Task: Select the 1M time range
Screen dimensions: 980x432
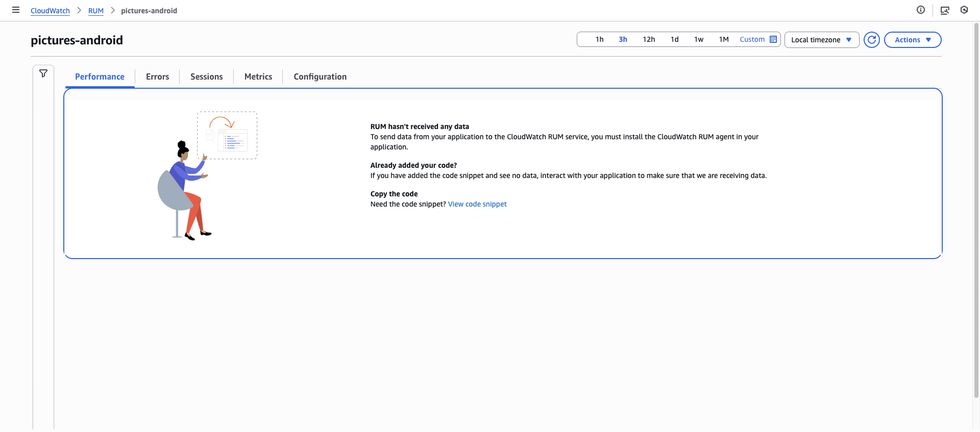Action: (724, 39)
